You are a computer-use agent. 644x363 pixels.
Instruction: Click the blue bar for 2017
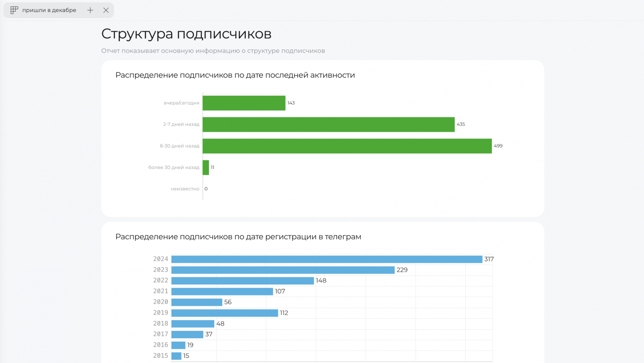pos(187,334)
